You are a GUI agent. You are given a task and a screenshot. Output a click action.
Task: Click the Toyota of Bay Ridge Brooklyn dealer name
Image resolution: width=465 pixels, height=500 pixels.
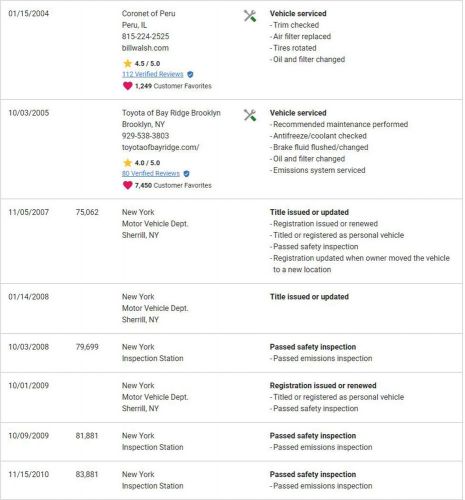coord(171,113)
